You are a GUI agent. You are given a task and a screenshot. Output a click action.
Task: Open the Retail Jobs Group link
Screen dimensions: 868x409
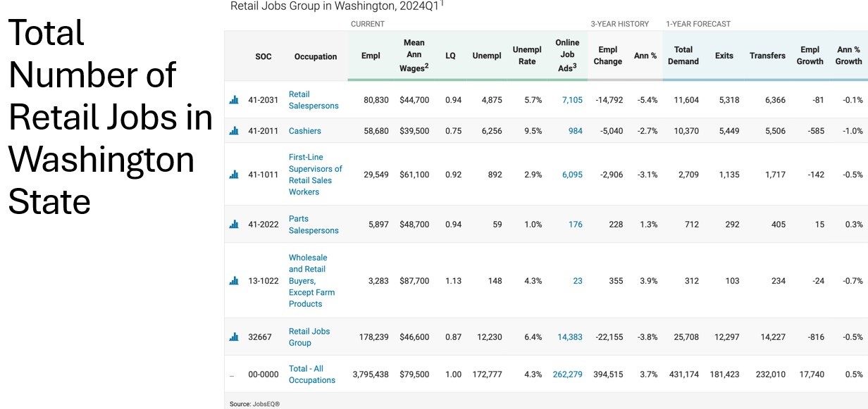tap(309, 337)
